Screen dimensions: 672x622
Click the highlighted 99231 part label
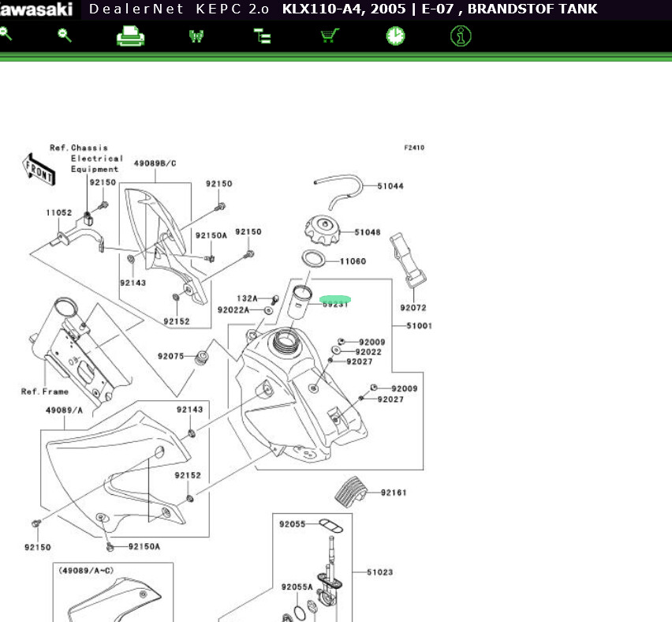click(x=334, y=302)
